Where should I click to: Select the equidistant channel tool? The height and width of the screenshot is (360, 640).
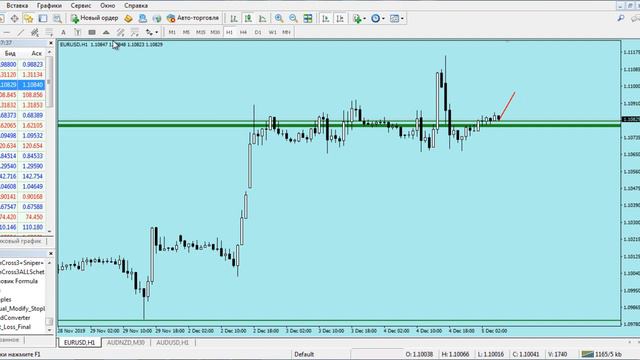click(x=35, y=32)
